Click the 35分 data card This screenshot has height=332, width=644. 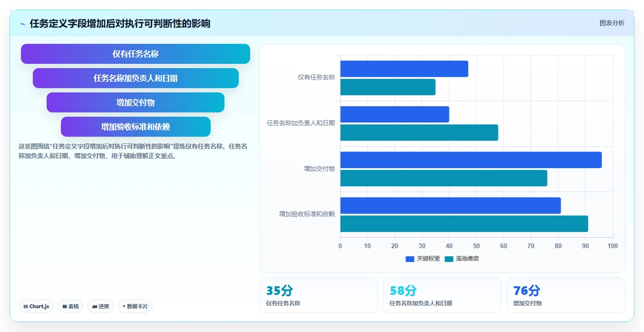[x=319, y=295]
